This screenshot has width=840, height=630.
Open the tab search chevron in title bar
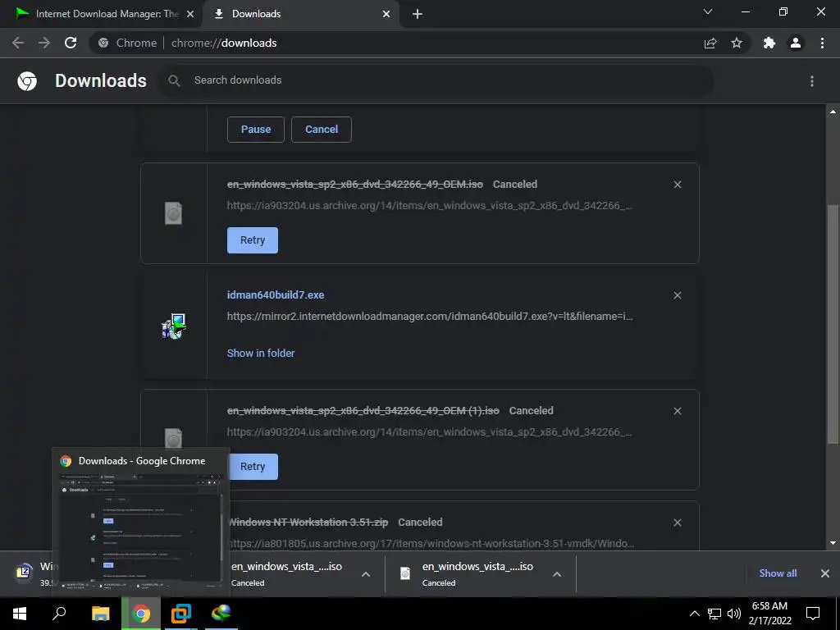click(x=708, y=11)
